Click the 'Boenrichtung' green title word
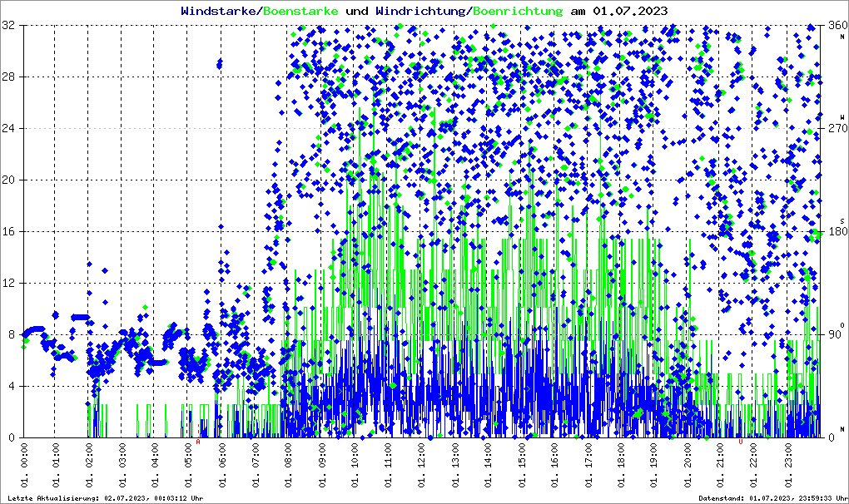Image resolution: width=849 pixels, height=504 pixels. tap(518, 12)
